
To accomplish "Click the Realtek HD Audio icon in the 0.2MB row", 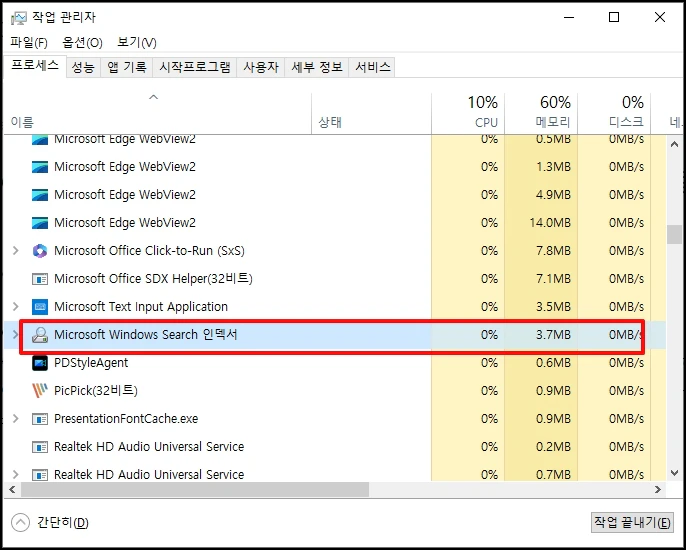I will [40, 447].
